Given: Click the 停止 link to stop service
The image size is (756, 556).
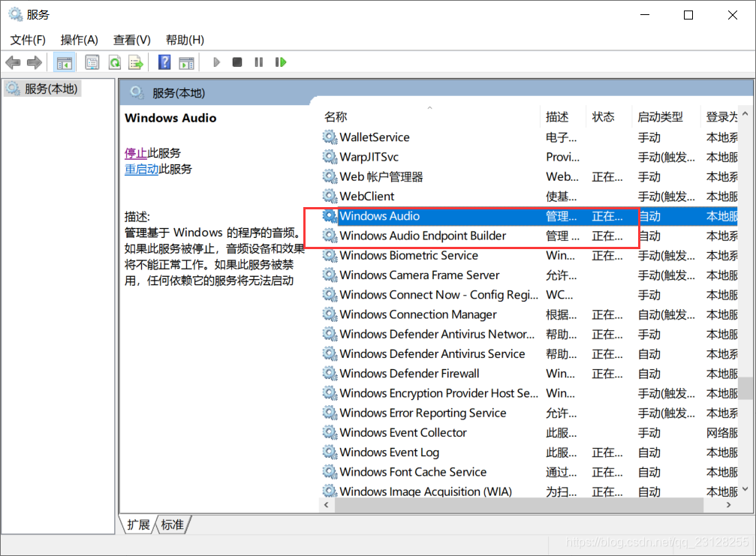Looking at the screenshot, I should point(136,153).
